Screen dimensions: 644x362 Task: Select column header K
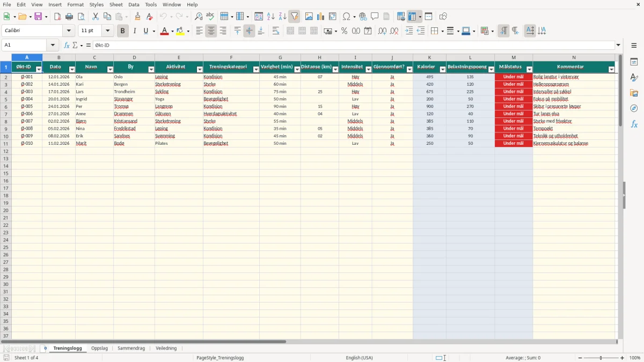pyautogui.click(x=429, y=57)
